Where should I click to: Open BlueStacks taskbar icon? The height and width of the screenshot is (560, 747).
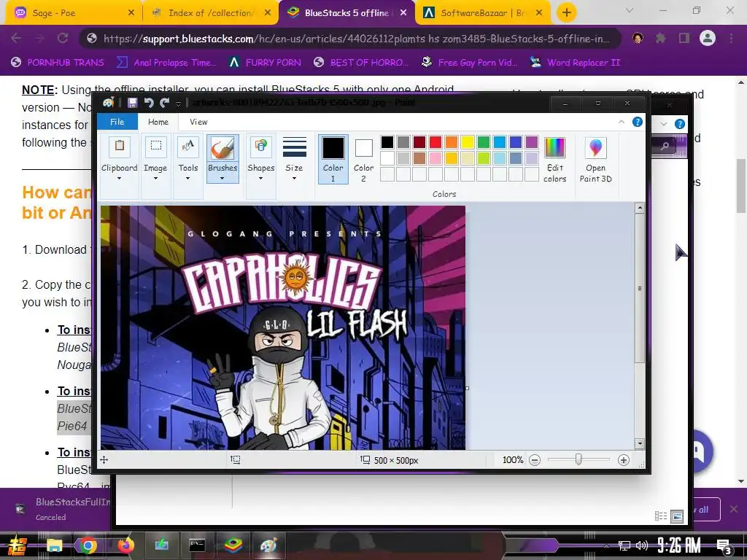233,545
